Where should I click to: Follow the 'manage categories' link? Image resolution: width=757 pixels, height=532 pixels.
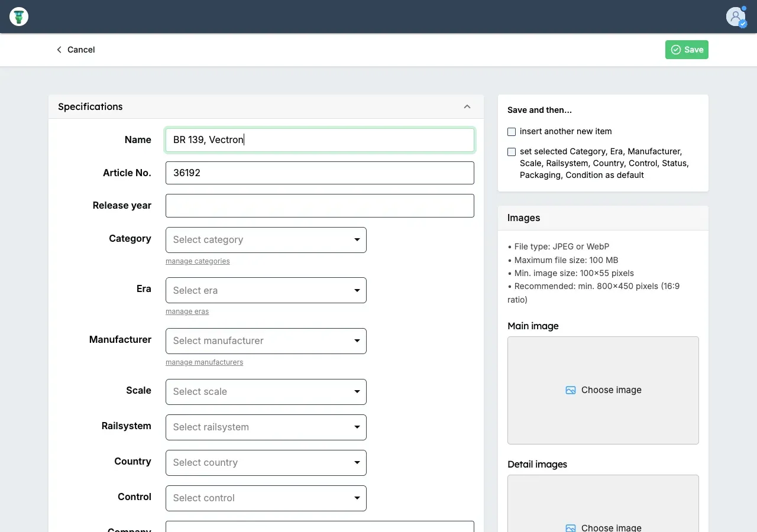198,261
